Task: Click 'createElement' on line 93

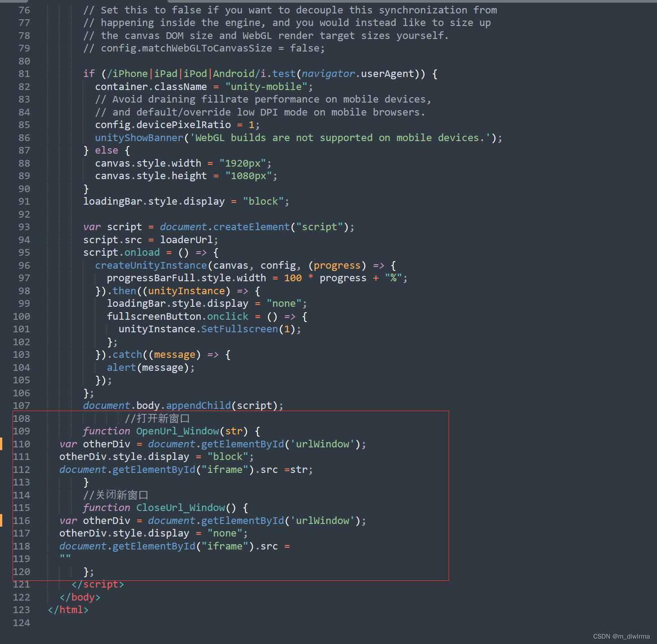Action: coord(251,227)
